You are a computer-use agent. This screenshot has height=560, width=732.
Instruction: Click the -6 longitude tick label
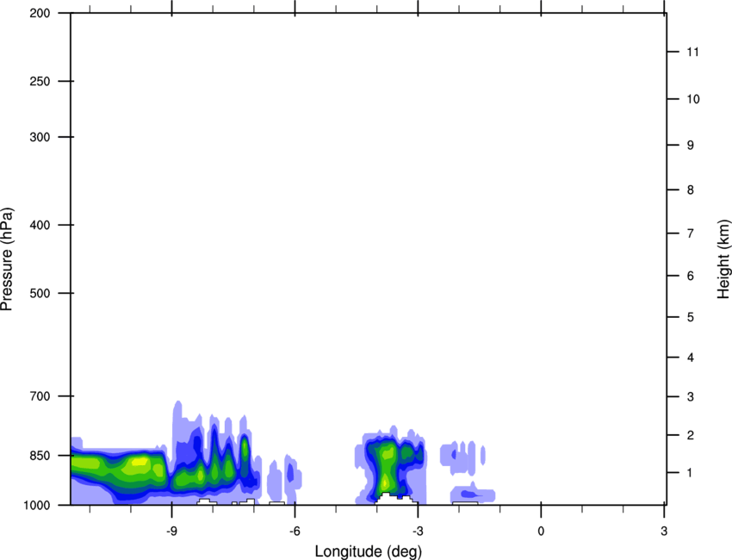[295, 532]
